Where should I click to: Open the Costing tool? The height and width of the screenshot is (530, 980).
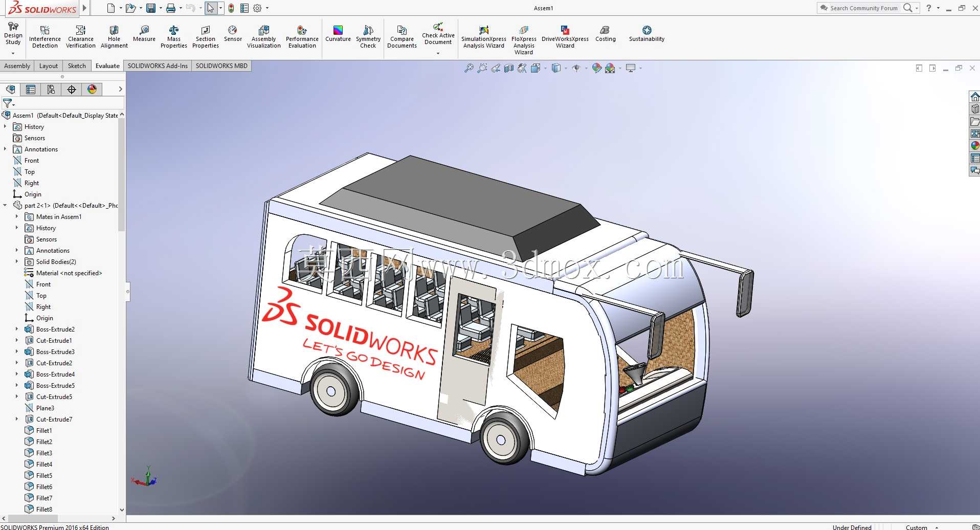point(606,34)
